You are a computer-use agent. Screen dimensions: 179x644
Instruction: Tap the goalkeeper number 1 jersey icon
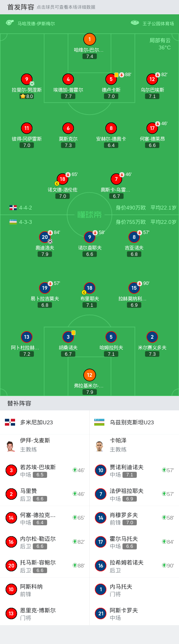[89, 39]
